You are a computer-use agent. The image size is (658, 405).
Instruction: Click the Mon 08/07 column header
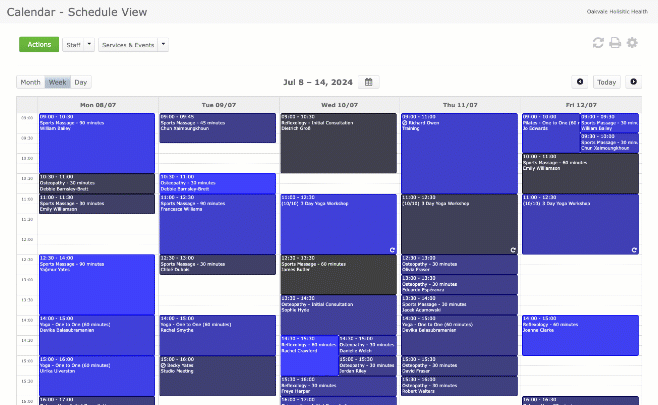click(x=97, y=103)
